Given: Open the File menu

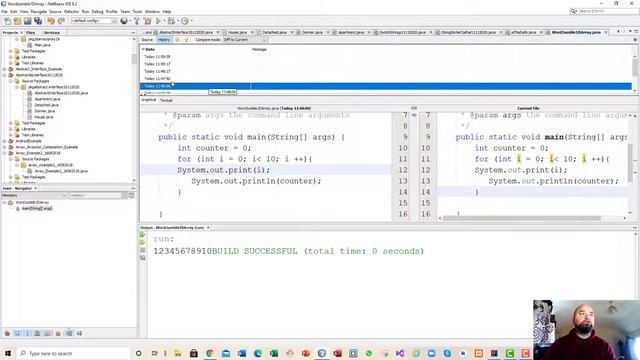Looking at the screenshot, I should click(4, 11).
